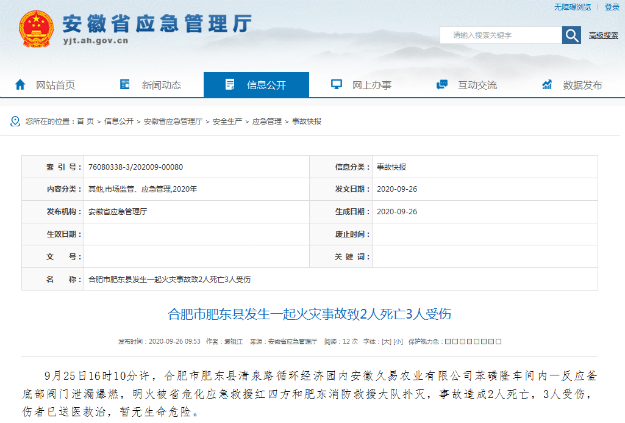Click the news icon beside 新闻动态
This screenshot has height=423, width=625.
[125, 84]
